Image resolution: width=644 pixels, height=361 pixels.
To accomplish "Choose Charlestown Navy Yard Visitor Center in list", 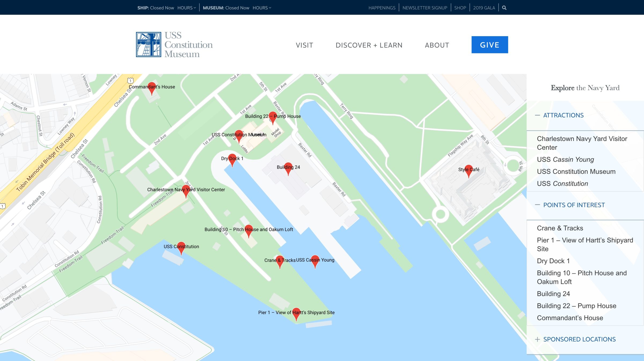I will tap(582, 143).
